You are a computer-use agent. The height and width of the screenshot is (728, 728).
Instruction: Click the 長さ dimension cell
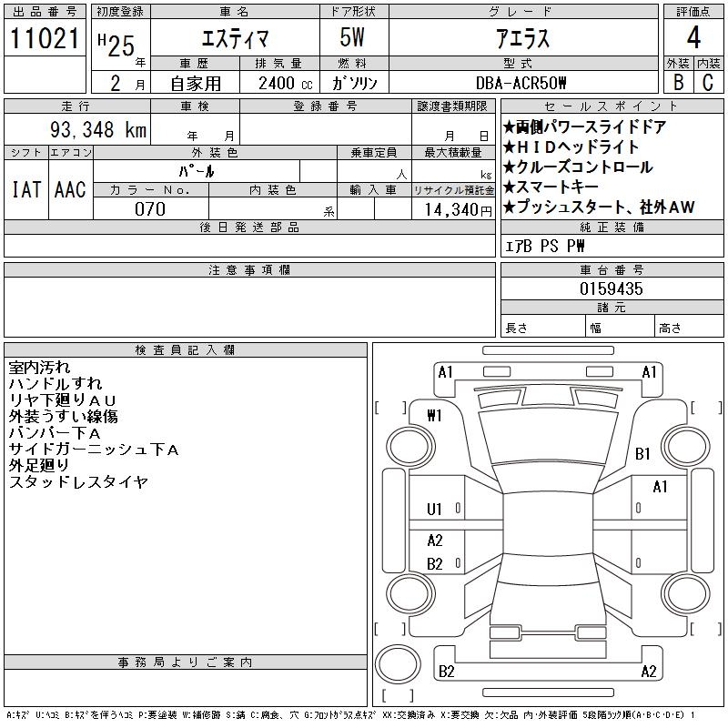(x=543, y=328)
